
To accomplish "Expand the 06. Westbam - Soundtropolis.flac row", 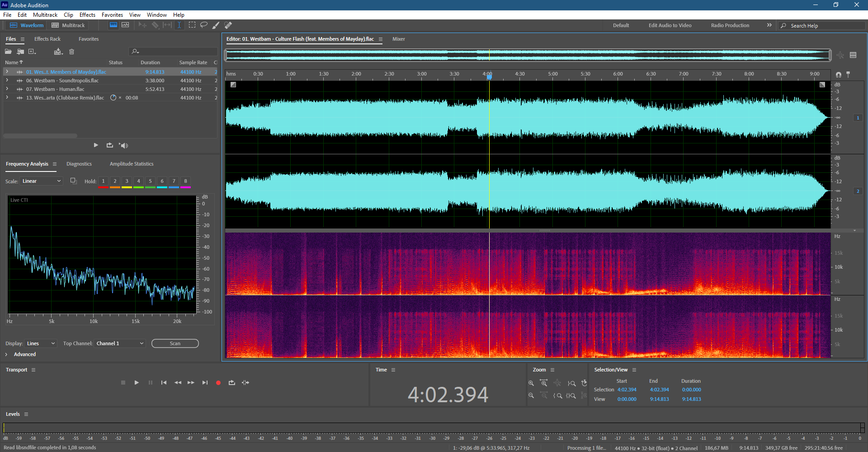I will tap(7, 81).
